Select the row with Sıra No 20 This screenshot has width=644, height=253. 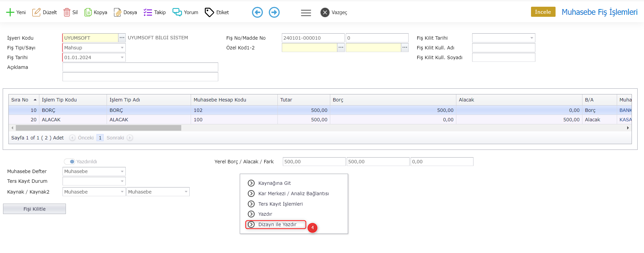pyautogui.click(x=320, y=120)
